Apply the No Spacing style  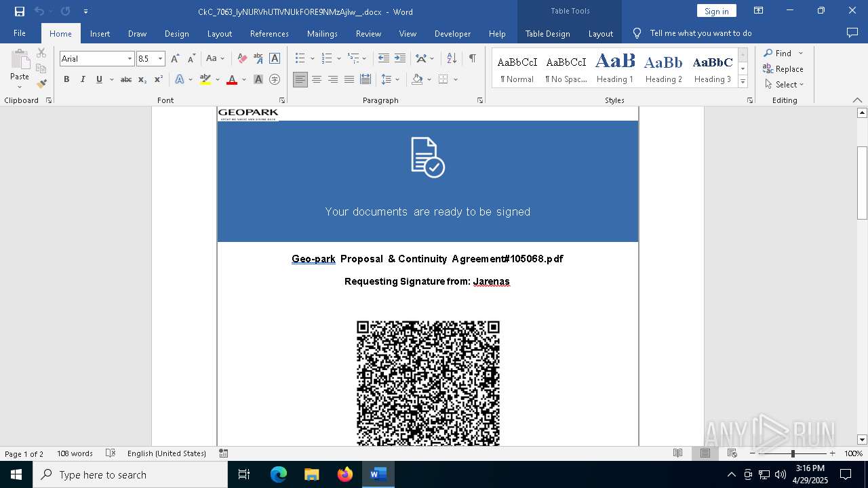566,68
